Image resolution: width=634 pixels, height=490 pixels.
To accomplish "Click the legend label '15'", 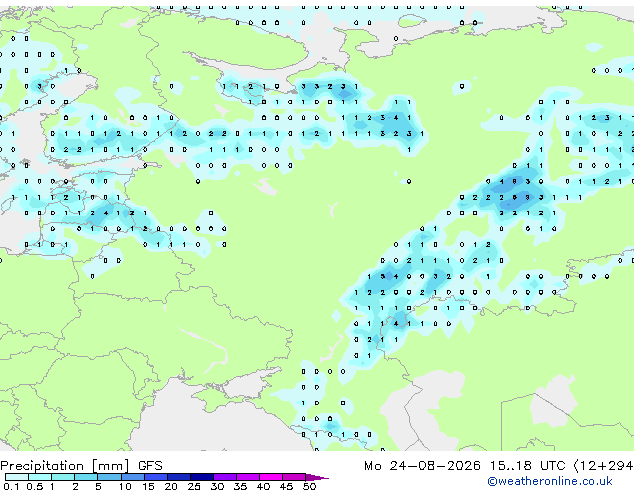I will click(x=148, y=486).
